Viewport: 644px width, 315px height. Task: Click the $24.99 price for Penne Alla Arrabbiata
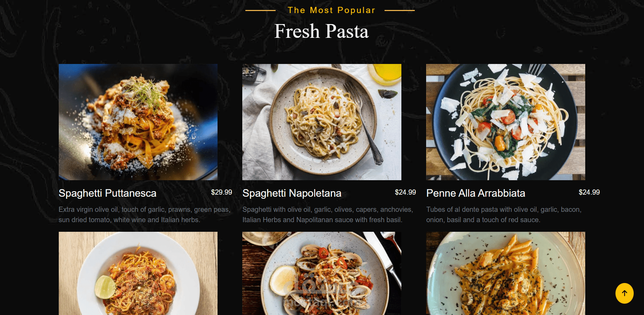point(589,192)
